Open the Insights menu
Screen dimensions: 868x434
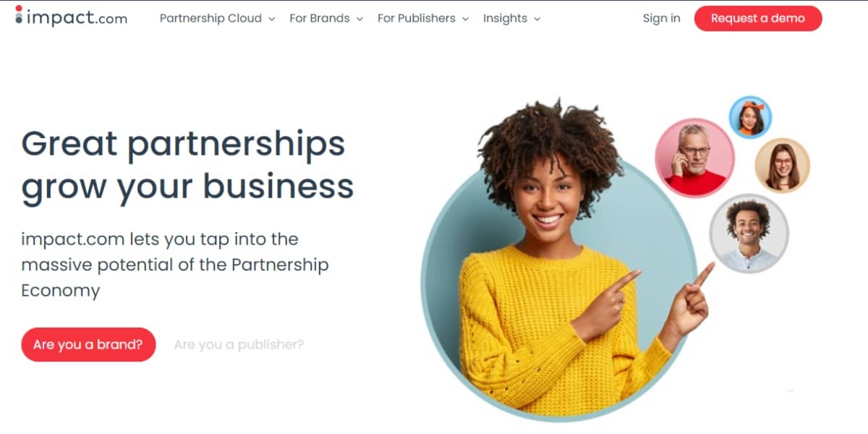511,19
